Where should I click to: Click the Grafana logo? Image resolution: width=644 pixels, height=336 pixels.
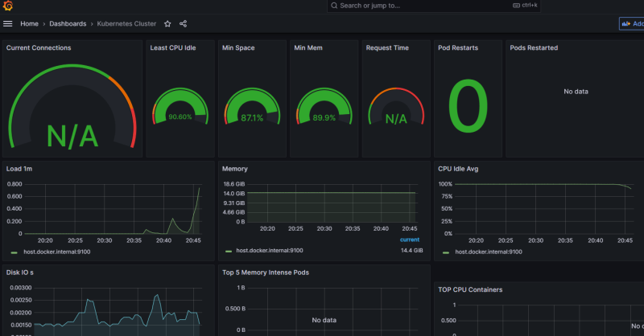tap(8, 6)
